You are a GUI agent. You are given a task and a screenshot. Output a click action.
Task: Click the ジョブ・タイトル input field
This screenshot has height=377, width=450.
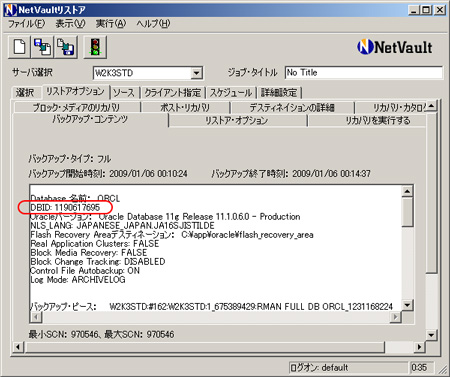click(x=364, y=73)
